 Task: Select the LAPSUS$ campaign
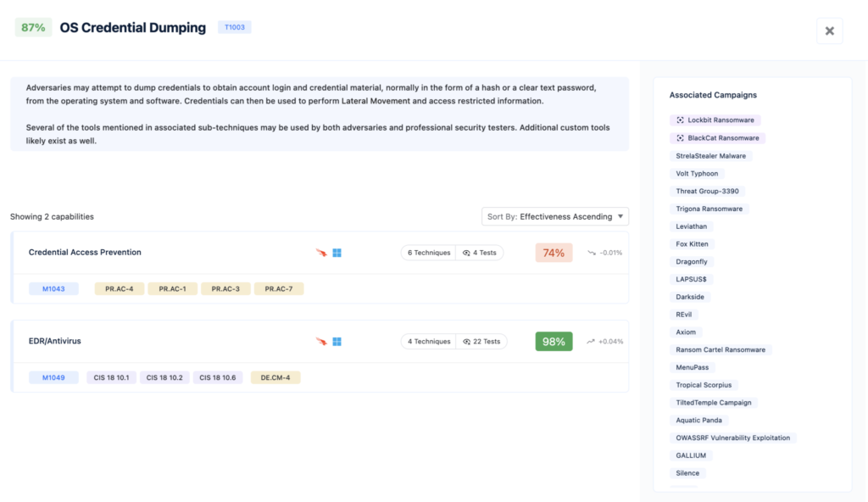coord(691,279)
